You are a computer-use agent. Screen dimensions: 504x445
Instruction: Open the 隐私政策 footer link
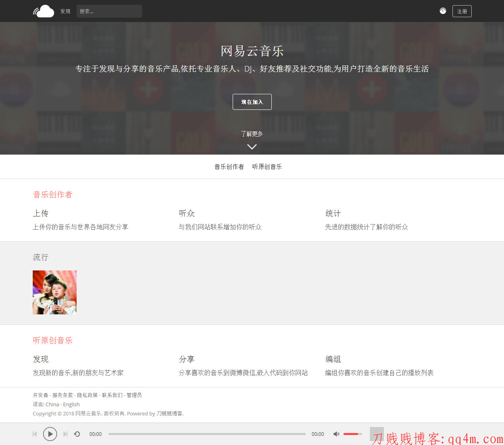pyautogui.click(x=87, y=395)
